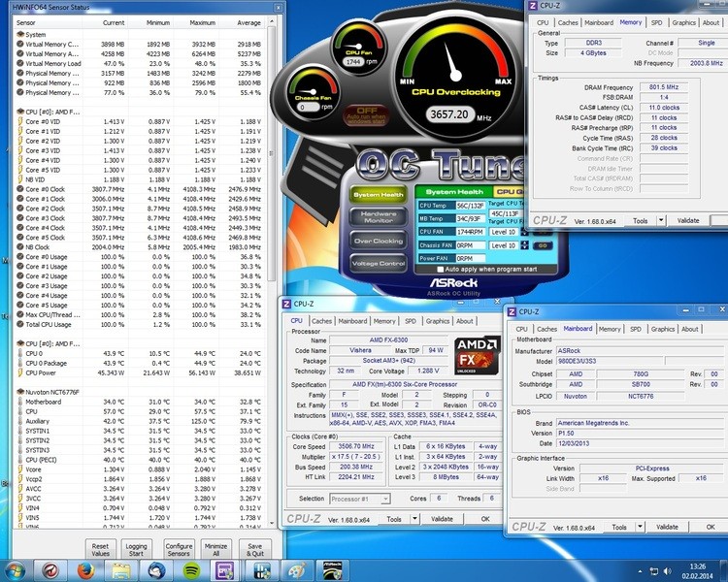Select Mainboard tab in CPU-Z Memory window
Screen dimensions: 728x582
click(599, 22)
